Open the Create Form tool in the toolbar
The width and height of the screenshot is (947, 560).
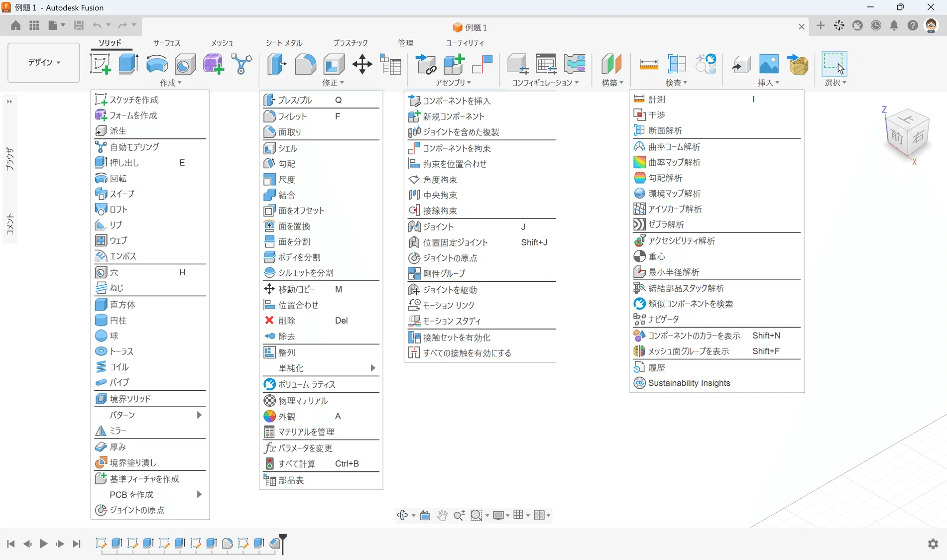[214, 64]
